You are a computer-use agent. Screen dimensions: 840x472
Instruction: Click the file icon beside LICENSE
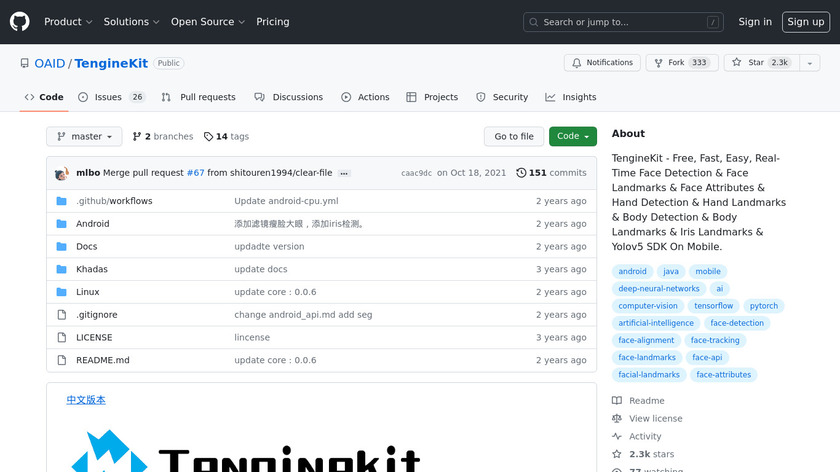[x=62, y=338]
